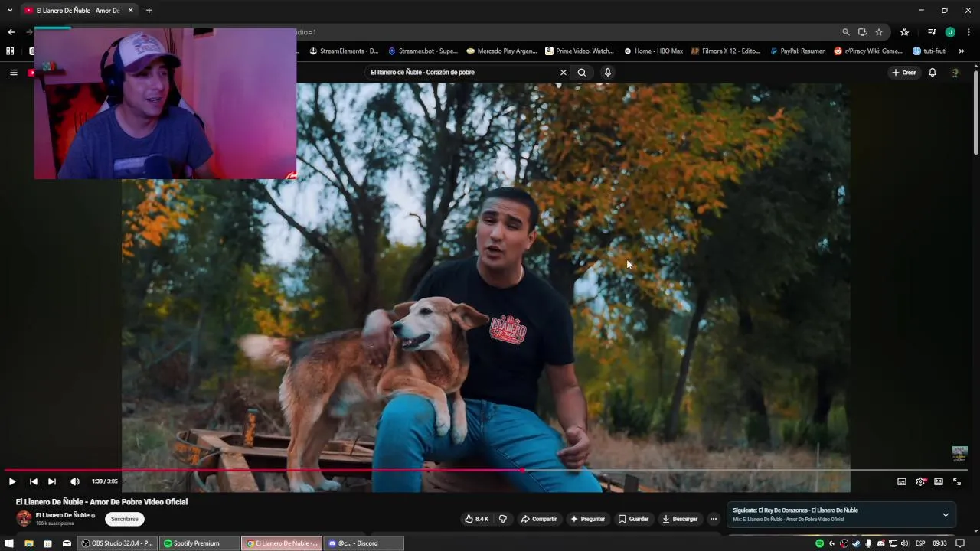The height and width of the screenshot is (551, 980).
Task: Clear the YouTube search box text
Action: (563, 73)
